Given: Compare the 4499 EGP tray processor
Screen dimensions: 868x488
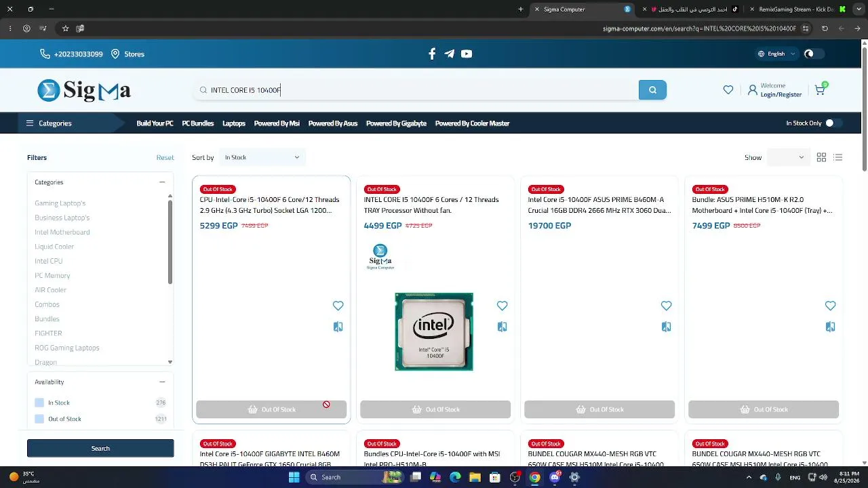Looking at the screenshot, I should click(x=502, y=327).
